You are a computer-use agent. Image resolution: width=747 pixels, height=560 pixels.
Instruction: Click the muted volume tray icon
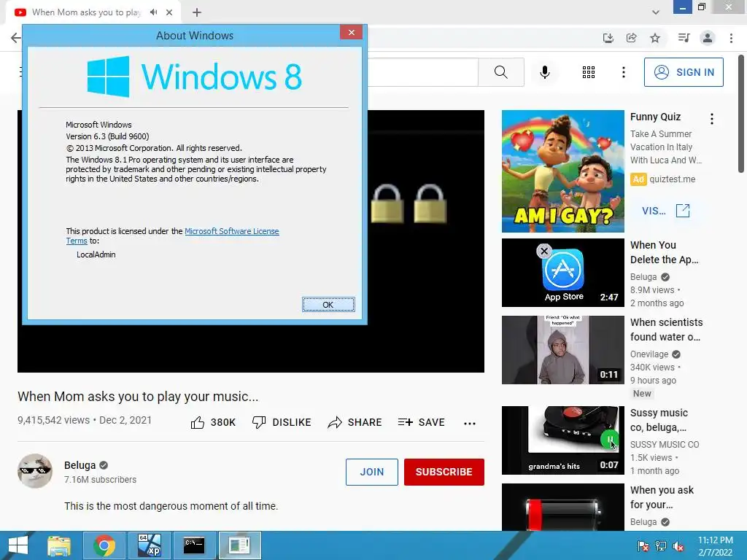[678, 546]
